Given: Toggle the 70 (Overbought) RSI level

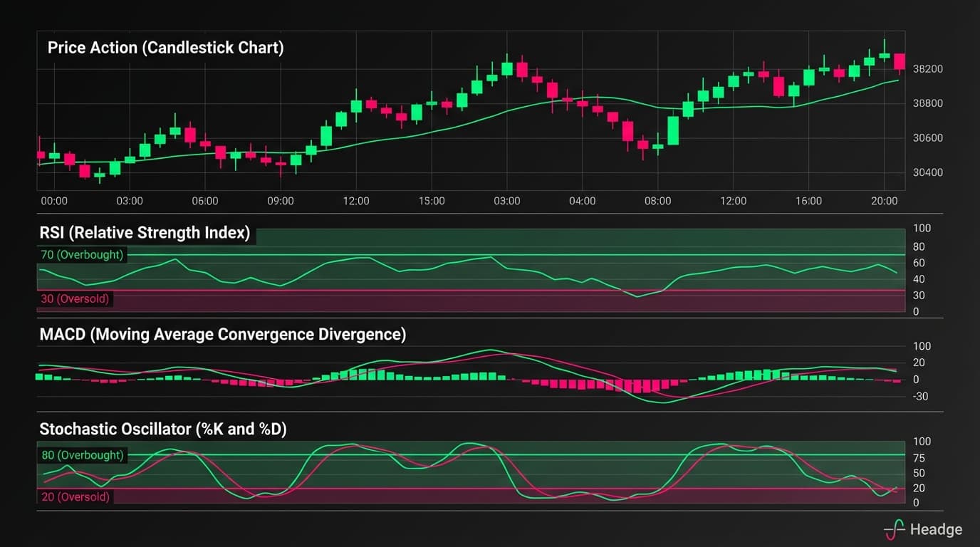Looking at the screenshot, I should tap(81, 254).
